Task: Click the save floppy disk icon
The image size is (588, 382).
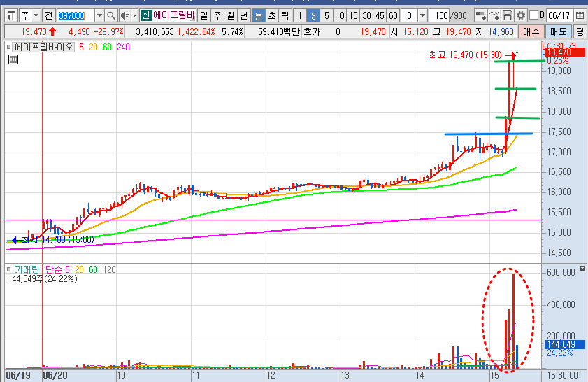Action: pyautogui.click(x=508, y=16)
